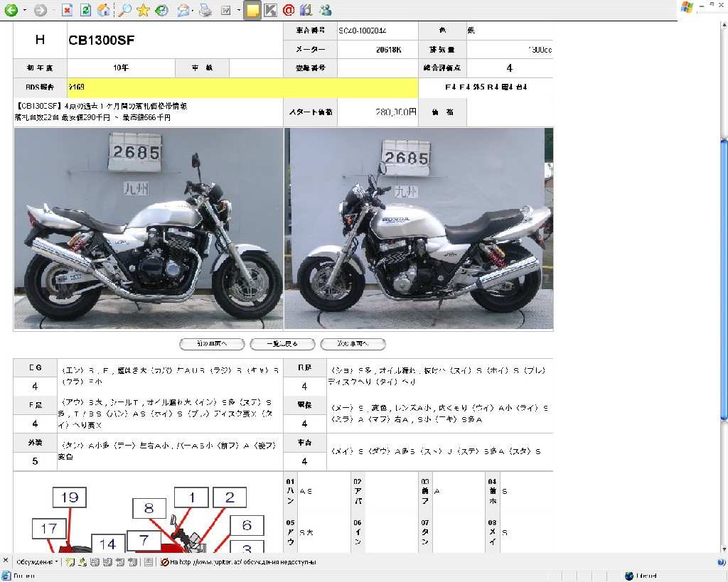
Task: Click the frame number SC40-1002044
Action: 362,31
